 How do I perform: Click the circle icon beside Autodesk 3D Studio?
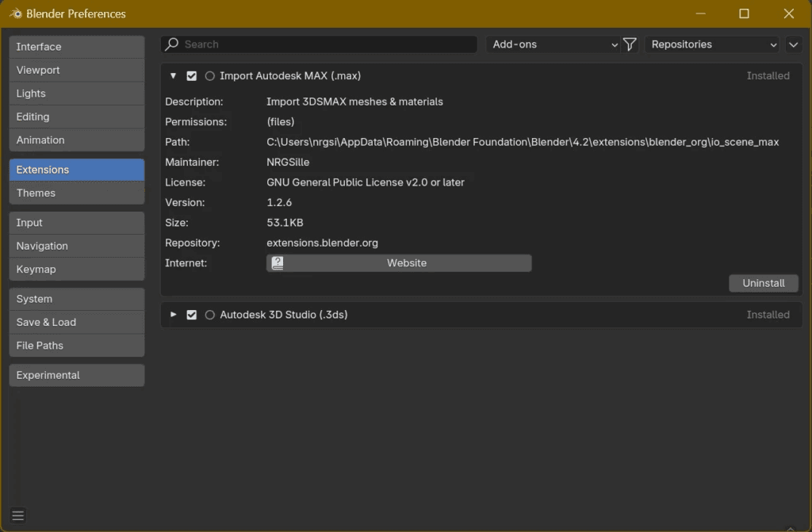[209, 315]
